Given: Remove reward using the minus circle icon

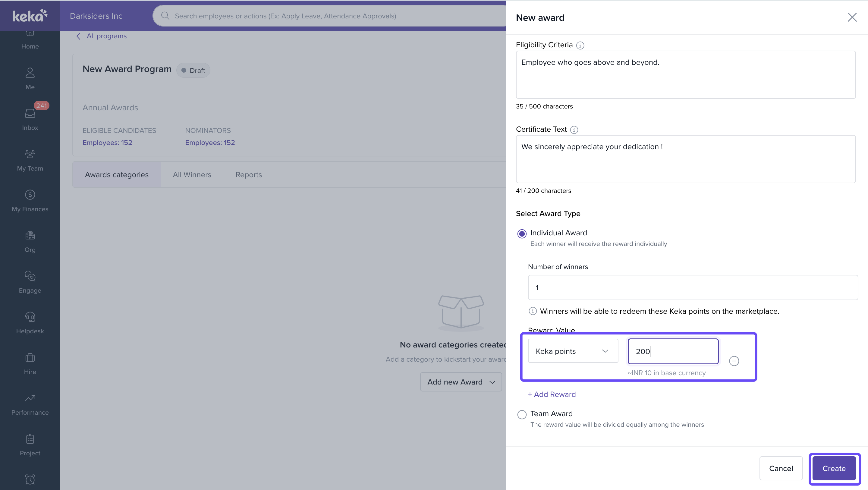Looking at the screenshot, I should click(734, 361).
